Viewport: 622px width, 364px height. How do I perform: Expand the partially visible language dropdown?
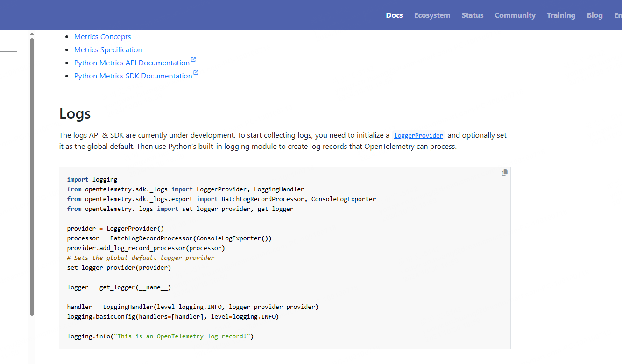point(617,15)
